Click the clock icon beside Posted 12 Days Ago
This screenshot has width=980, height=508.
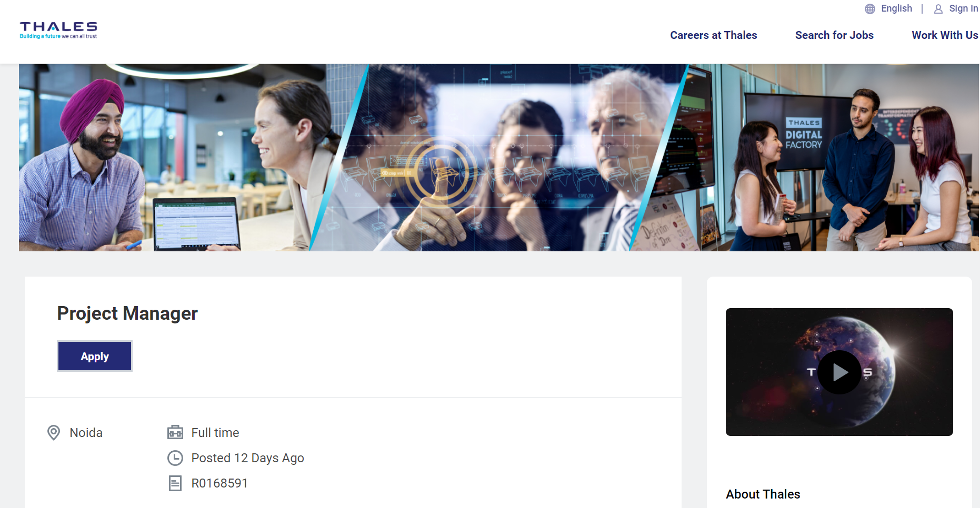coord(175,458)
